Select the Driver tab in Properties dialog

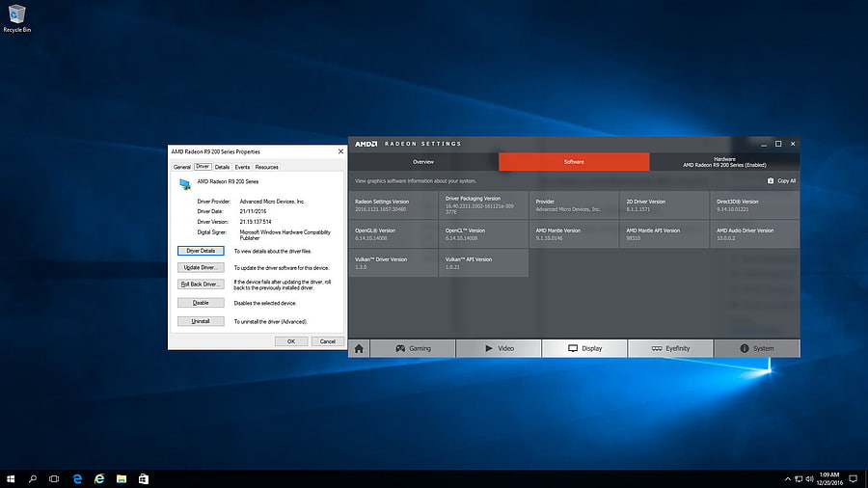(x=203, y=167)
